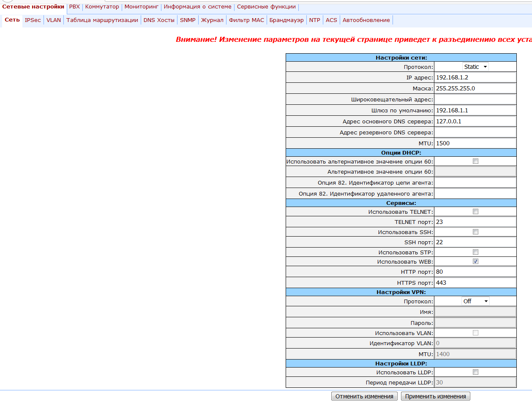The height and width of the screenshot is (406, 532).
Task: Switch to the VLAN tab
Action: pos(54,20)
